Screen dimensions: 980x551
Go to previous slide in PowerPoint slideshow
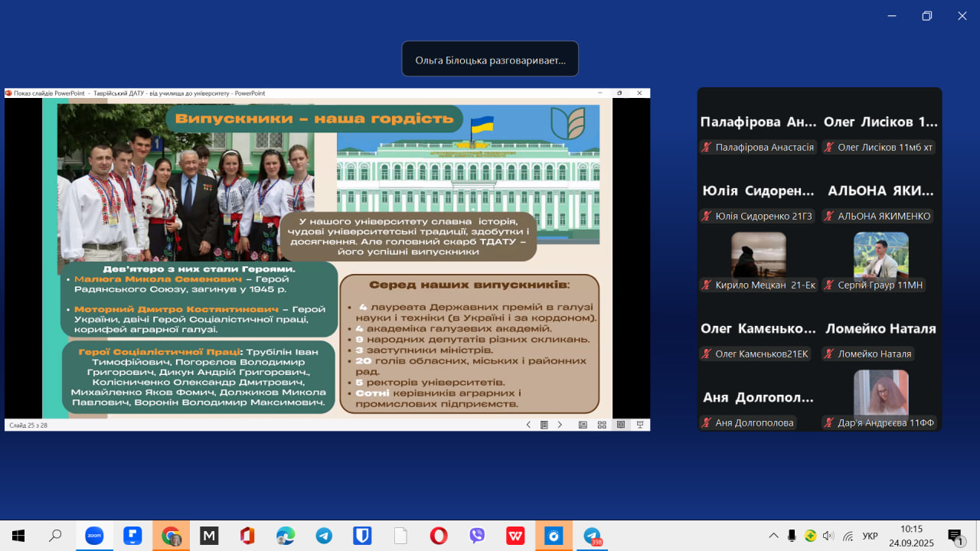coord(528,425)
